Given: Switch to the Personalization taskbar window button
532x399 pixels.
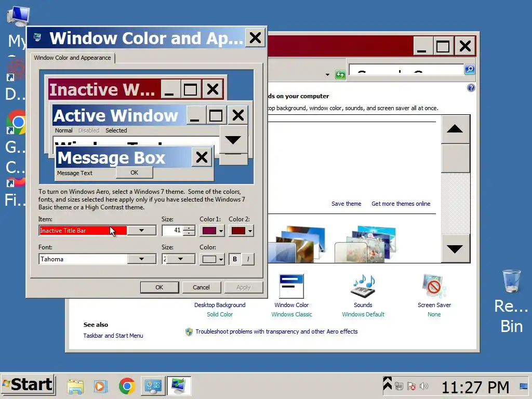Looking at the screenshot, I should [179, 386].
